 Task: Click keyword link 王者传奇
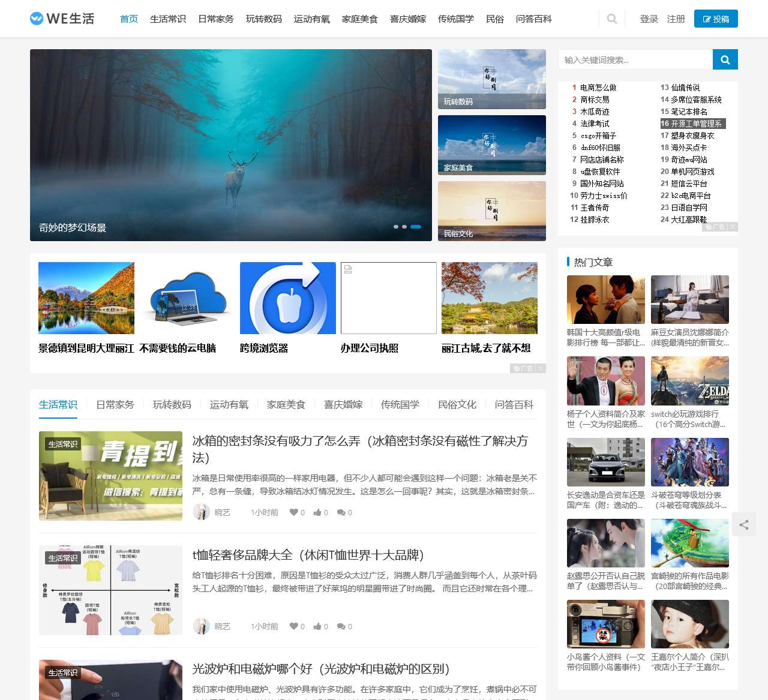(595, 208)
